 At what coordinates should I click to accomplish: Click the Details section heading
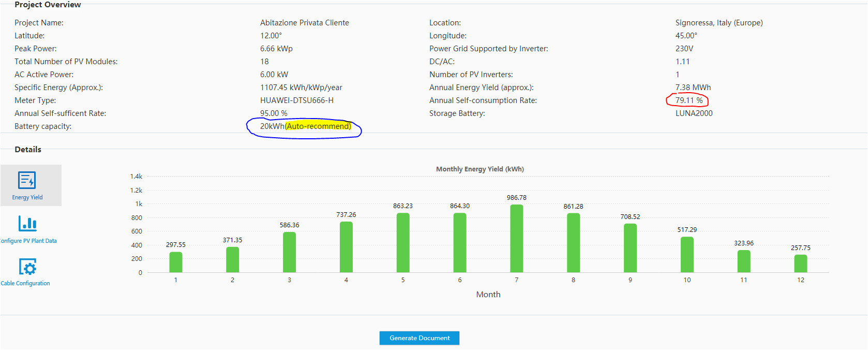[28, 150]
